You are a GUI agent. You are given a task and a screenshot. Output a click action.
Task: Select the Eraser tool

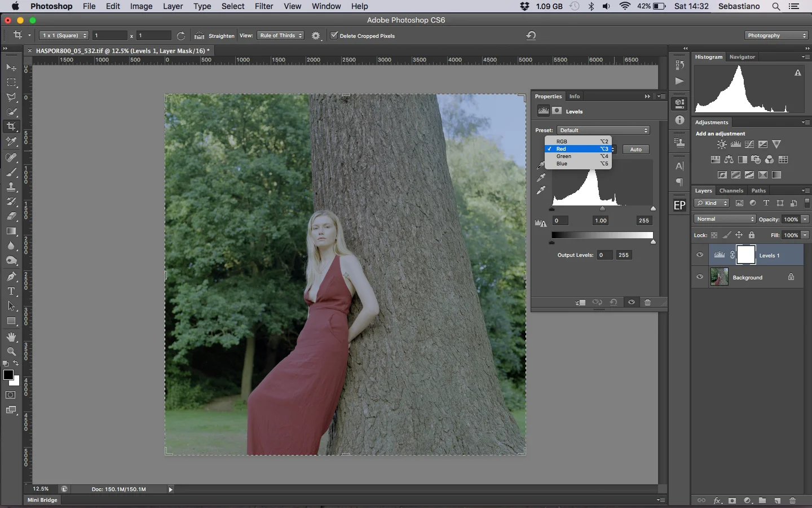coord(11,217)
